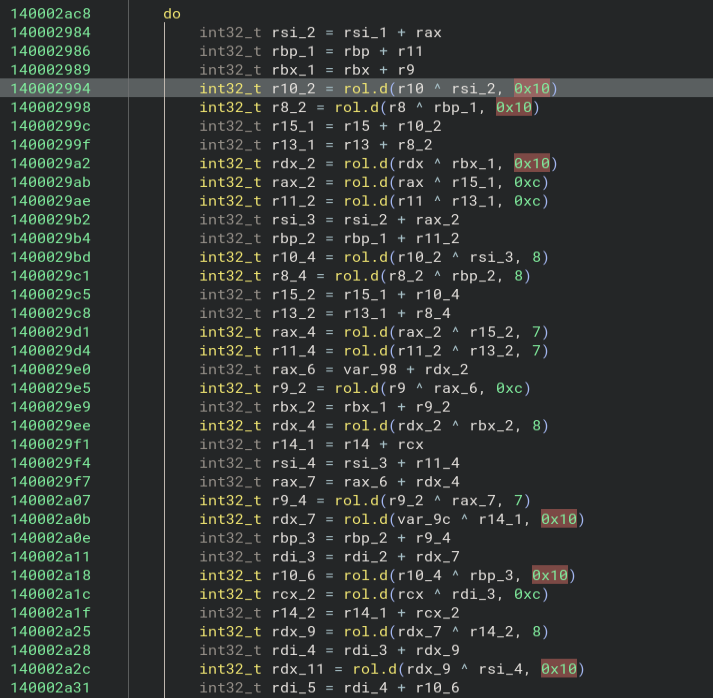Click address 1400029b2

50,220
